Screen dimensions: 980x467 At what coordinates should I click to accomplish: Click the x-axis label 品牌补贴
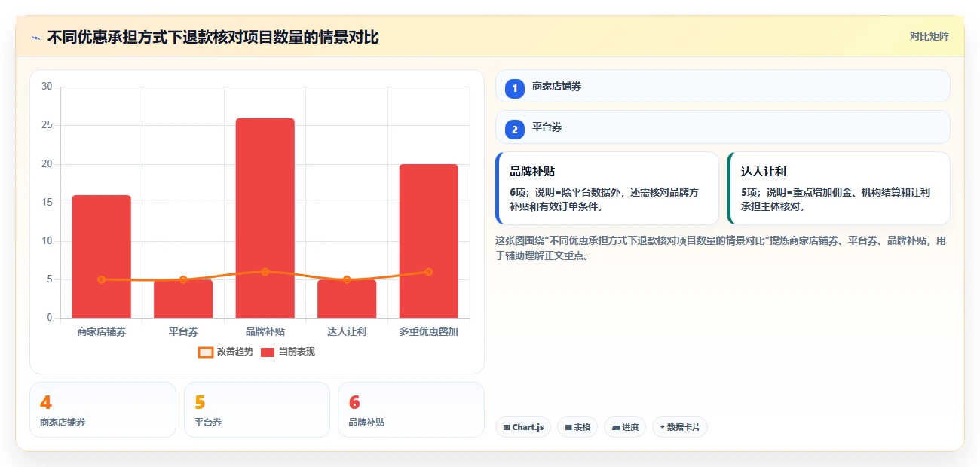[265, 331]
